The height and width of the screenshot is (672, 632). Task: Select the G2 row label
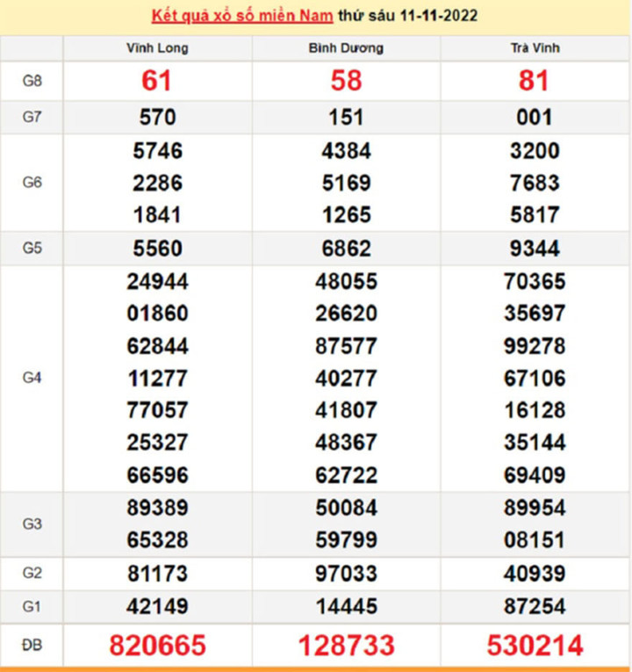coord(32,574)
